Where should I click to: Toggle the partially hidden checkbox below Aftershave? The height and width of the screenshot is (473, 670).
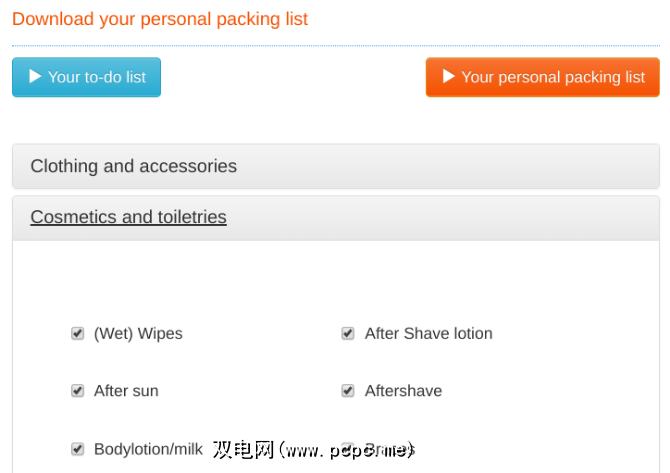click(348, 449)
